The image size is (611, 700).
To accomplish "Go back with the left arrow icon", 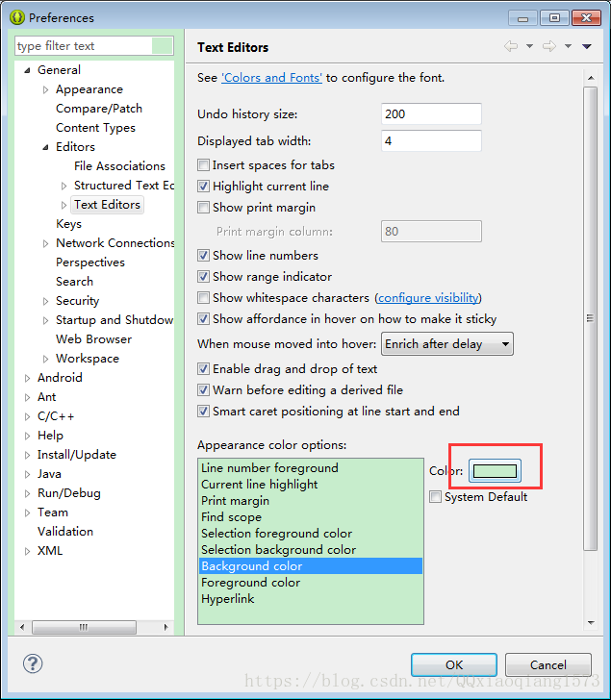I will pos(511,46).
